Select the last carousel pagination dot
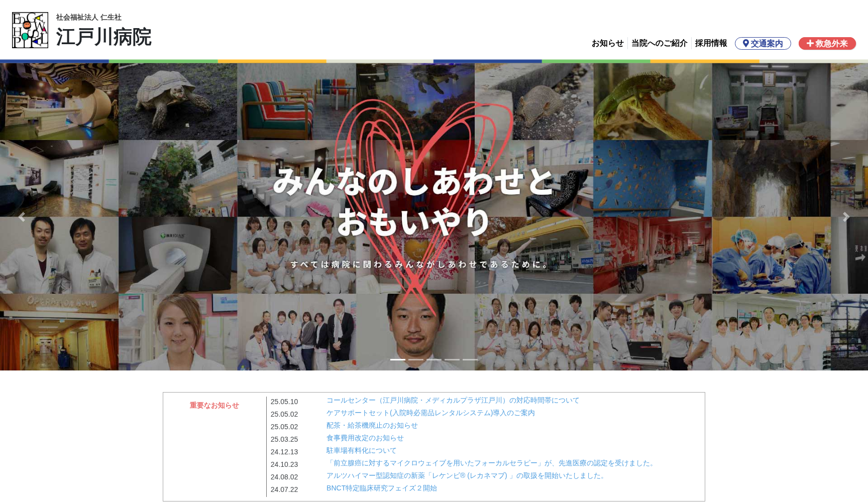The width and height of the screenshot is (868, 502). 471,359
